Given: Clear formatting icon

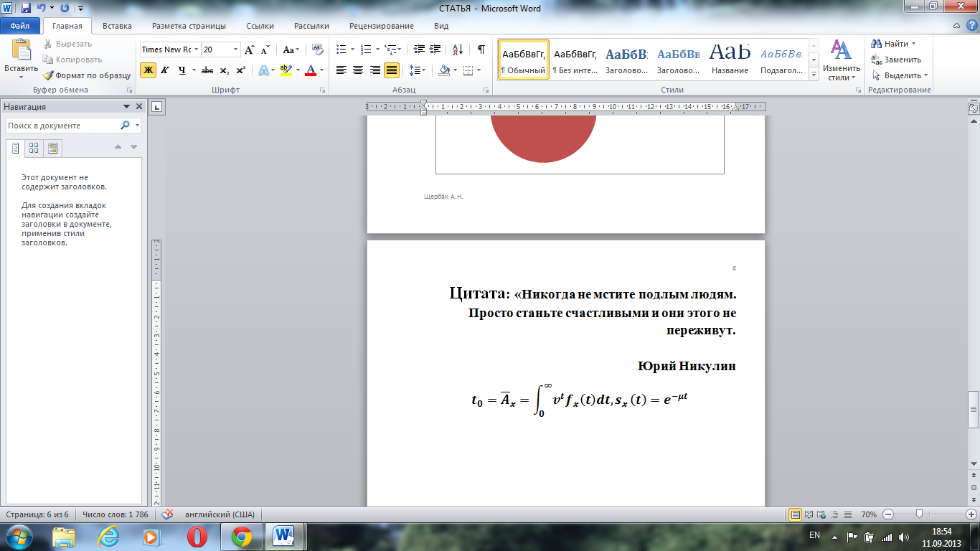Looking at the screenshot, I should [318, 50].
